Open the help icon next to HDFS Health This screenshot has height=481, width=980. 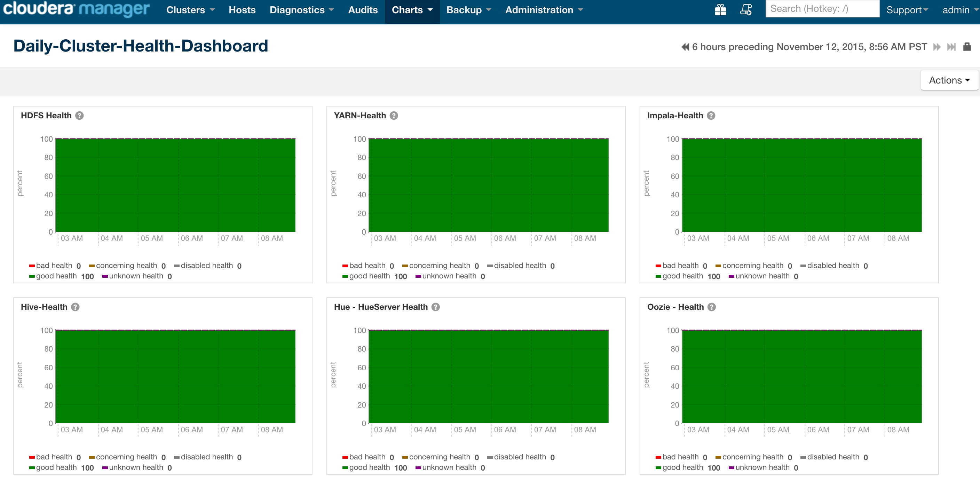tap(79, 116)
